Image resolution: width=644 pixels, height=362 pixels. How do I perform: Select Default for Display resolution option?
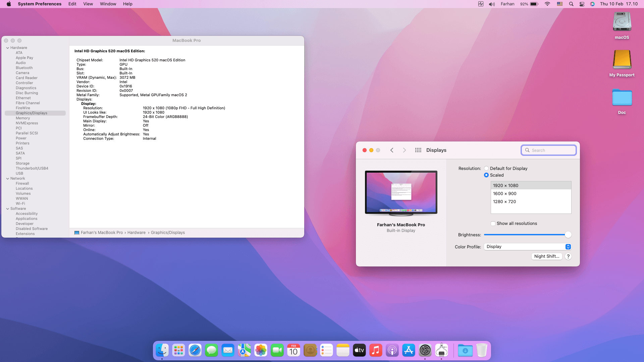pos(486,169)
